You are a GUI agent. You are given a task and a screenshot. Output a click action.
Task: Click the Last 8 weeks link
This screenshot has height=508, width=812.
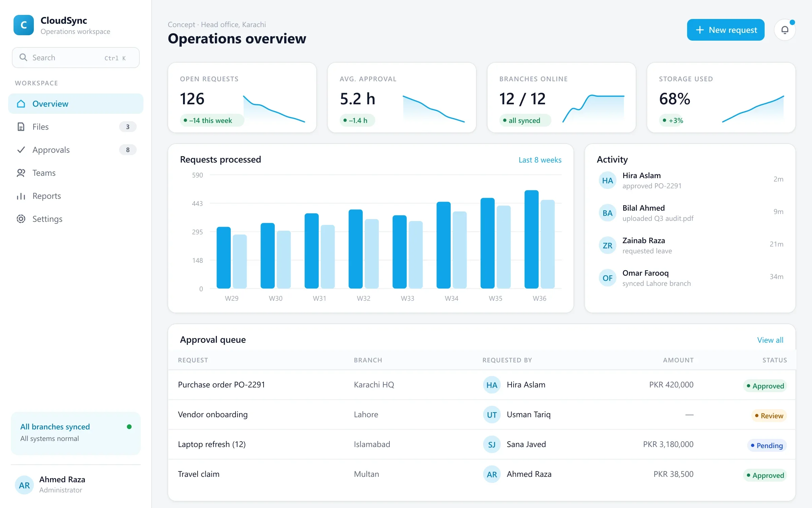click(540, 160)
